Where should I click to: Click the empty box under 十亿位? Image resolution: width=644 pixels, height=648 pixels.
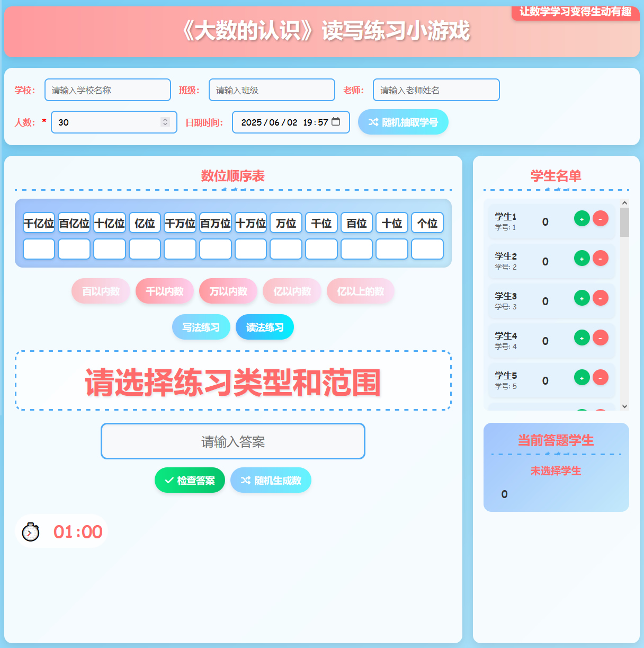point(110,249)
